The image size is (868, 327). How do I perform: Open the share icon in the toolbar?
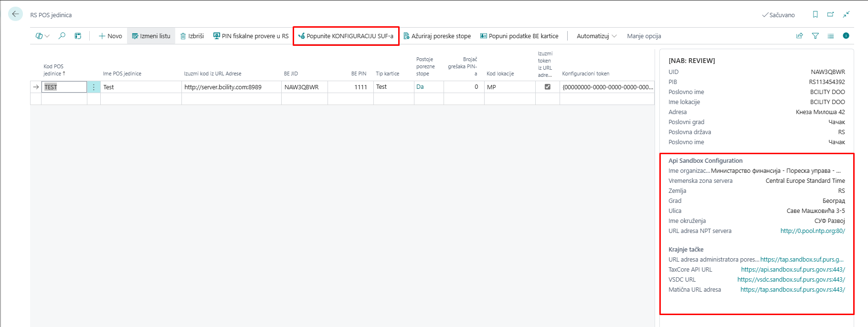pyautogui.click(x=799, y=36)
